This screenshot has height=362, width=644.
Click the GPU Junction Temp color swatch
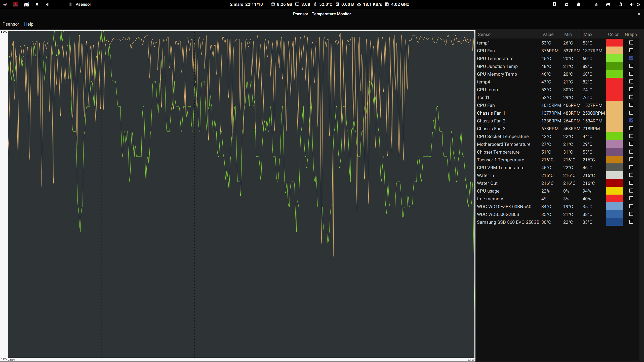pos(614,66)
